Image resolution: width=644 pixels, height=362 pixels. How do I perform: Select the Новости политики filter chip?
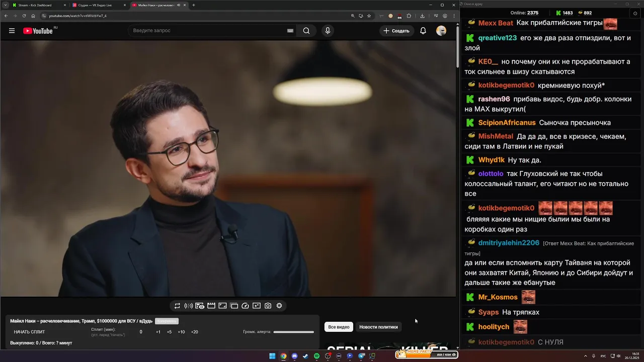378,327
